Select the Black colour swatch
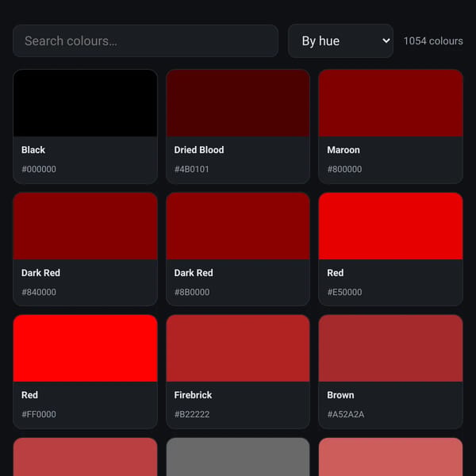The height and width of the screenshot is (476, 476). (x=86, y=103)
